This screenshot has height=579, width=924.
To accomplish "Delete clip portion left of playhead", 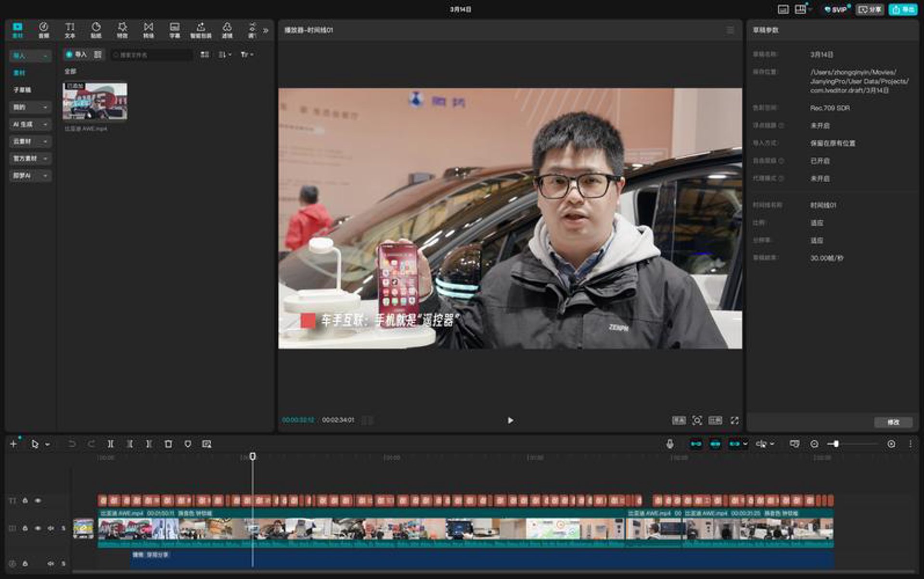I will tap(130, 444).
